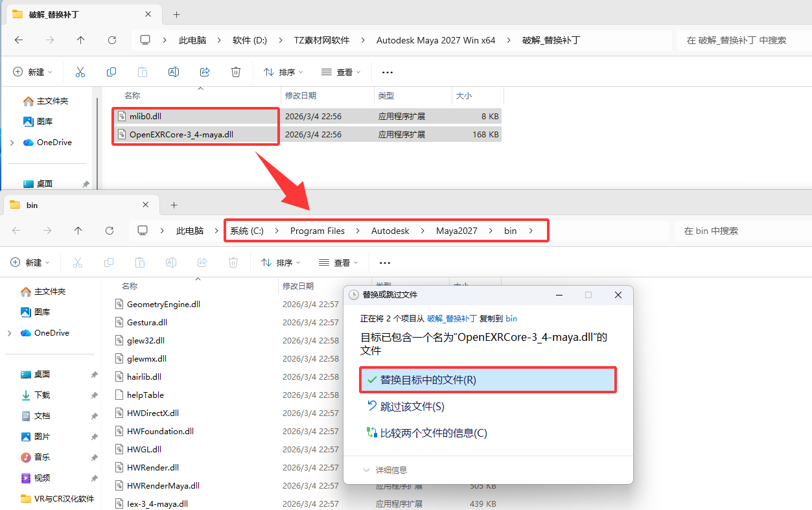Go up one level in bin window

click(78, 231)
